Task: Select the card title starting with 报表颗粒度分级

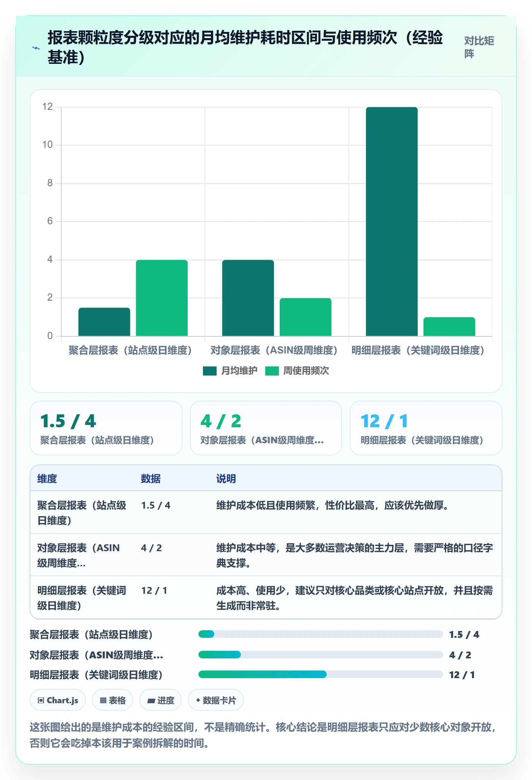Action: (245, 48)
